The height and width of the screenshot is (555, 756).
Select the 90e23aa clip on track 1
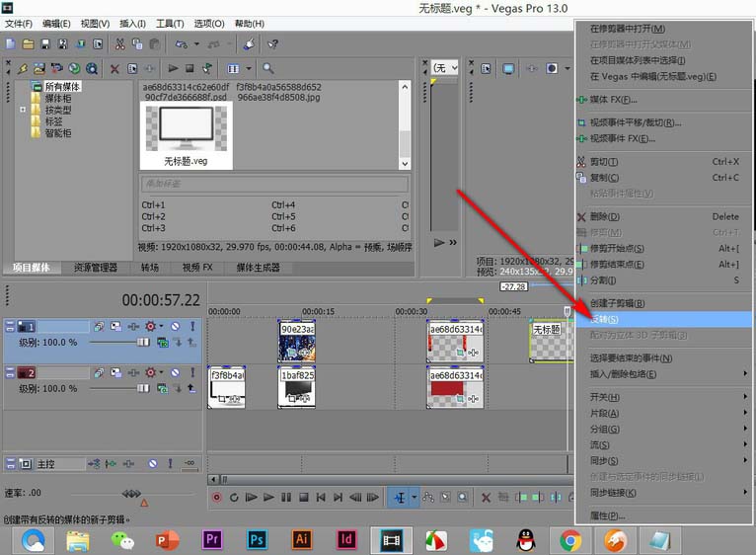point(297,342)
